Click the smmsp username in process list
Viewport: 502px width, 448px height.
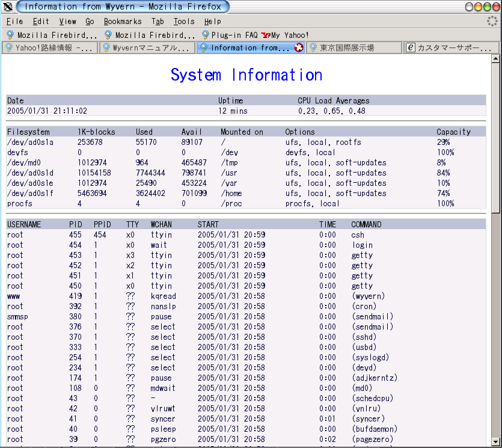pos(17,317)
